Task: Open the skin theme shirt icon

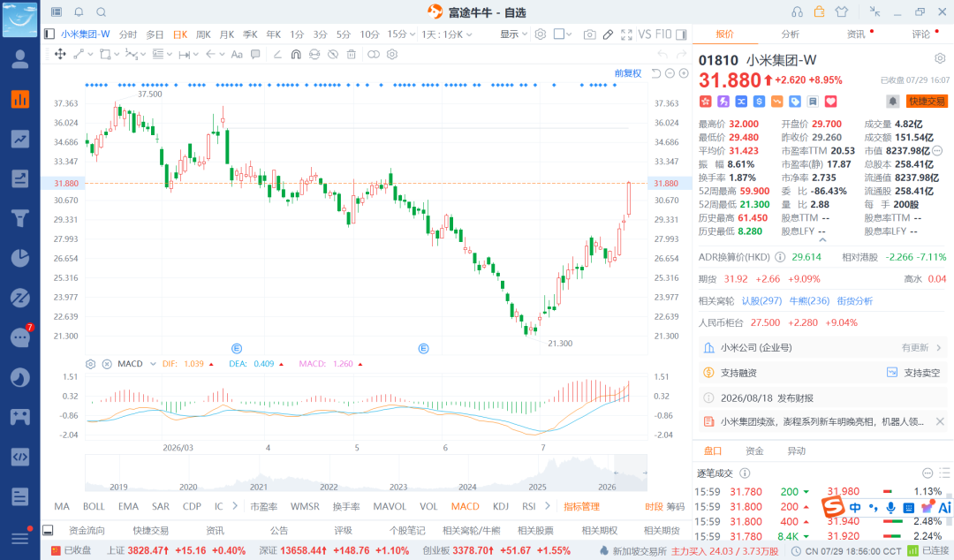Action: [x=842, y=11]
